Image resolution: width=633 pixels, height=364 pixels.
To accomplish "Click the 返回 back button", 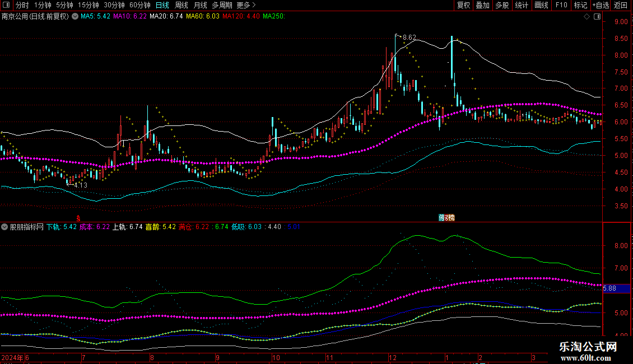I will click(621, 5).
